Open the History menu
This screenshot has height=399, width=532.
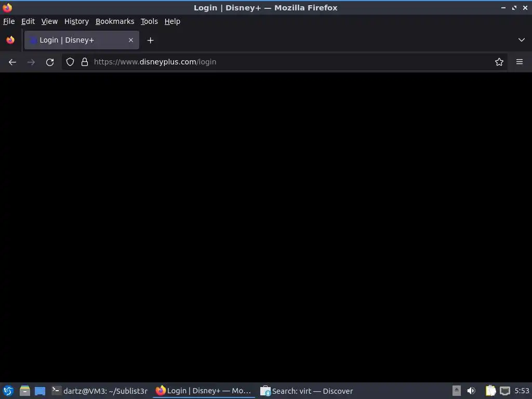[76, 21]
